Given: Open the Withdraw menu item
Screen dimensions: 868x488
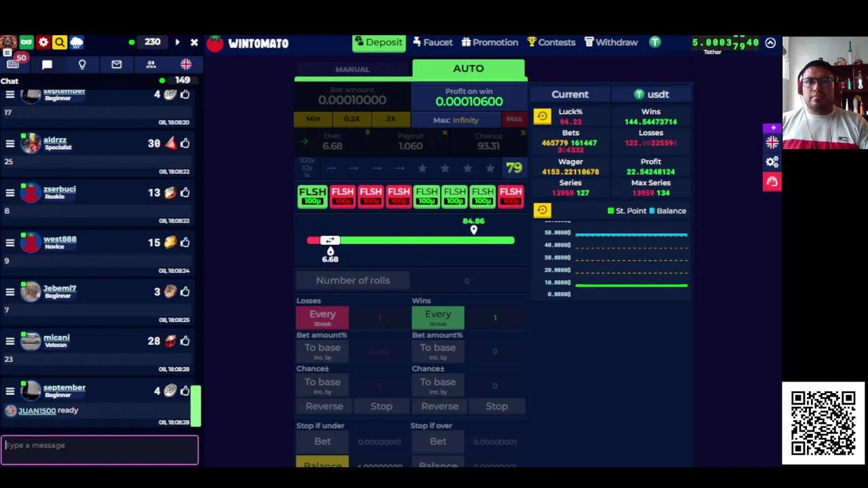Looking at the screenshot, I should (x=611, y=43).
